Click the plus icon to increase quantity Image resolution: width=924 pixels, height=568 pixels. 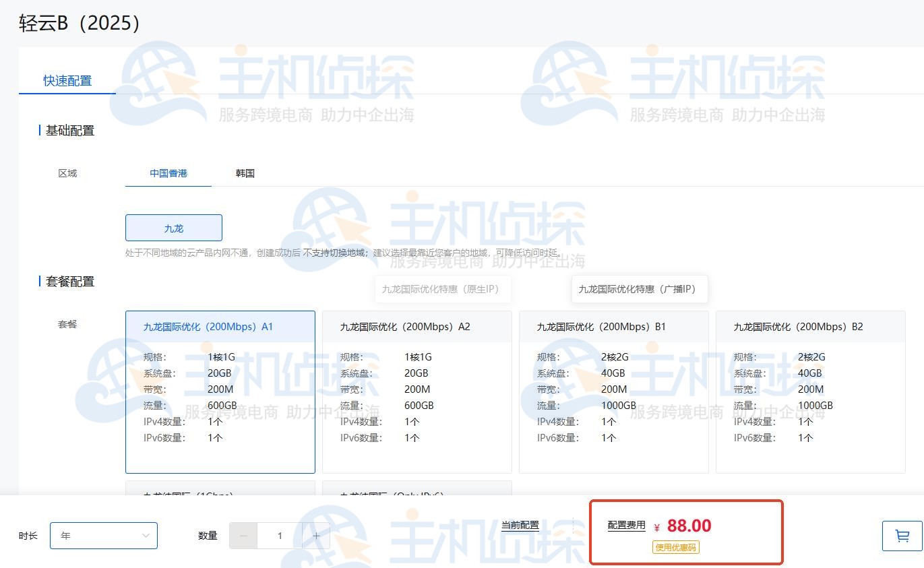coord(316,535)
